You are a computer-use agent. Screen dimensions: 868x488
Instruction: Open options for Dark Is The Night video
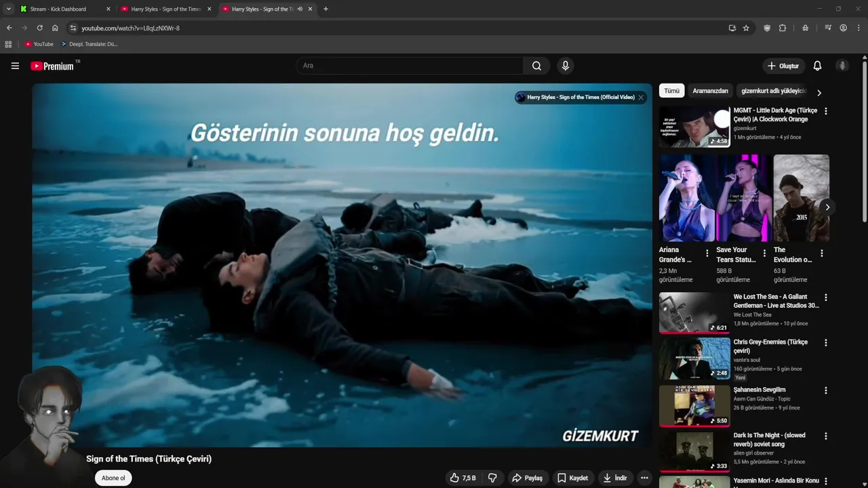[x=825, y=436]
